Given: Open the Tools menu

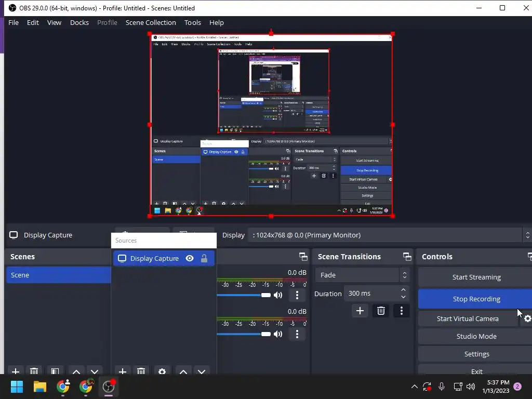Looking at the screenshot, I should 193,23.
